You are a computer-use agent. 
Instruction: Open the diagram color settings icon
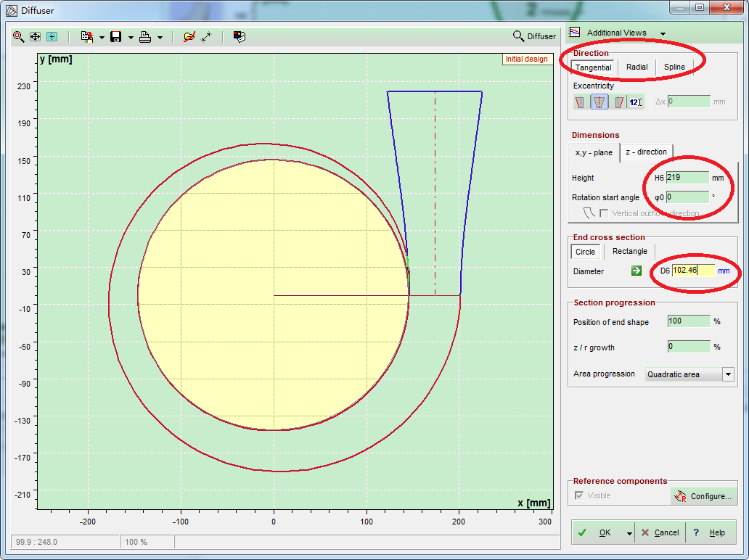click(x=240, y=37)
